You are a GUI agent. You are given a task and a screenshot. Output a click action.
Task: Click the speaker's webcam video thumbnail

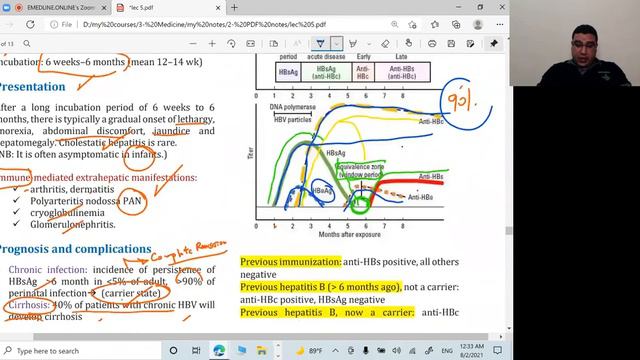(x=576, y=43)
